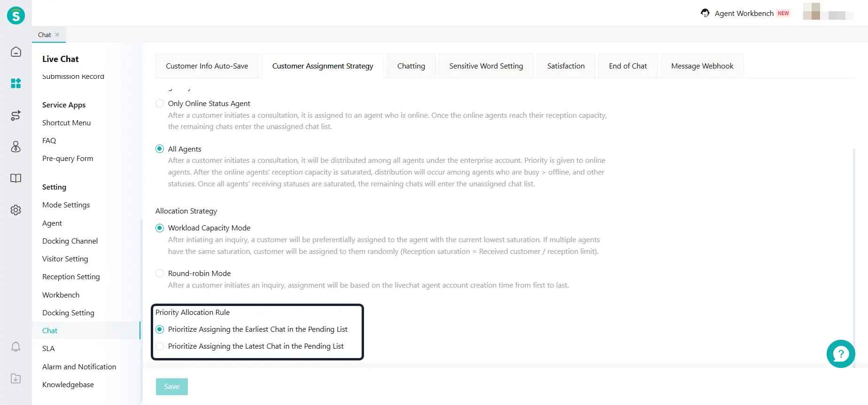This screenshot has height=405, width=868.
Task: Open the download icon in sidebar
Action: click(16, 379)
